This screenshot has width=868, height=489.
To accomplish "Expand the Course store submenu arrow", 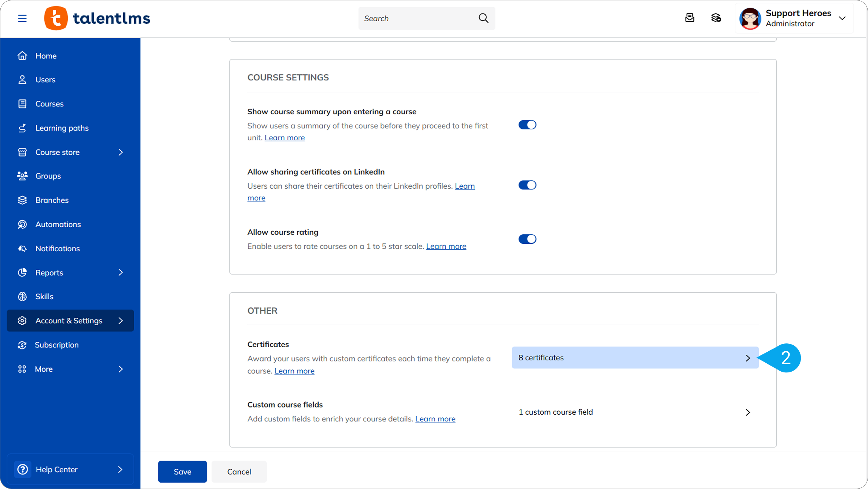I will [x=121, y=152].
